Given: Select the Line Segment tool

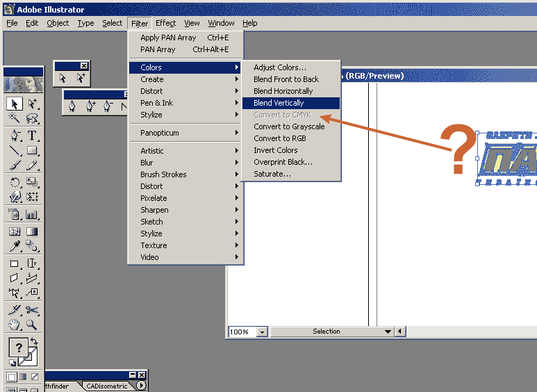Looking at the screenshot, I should point(15,150).
